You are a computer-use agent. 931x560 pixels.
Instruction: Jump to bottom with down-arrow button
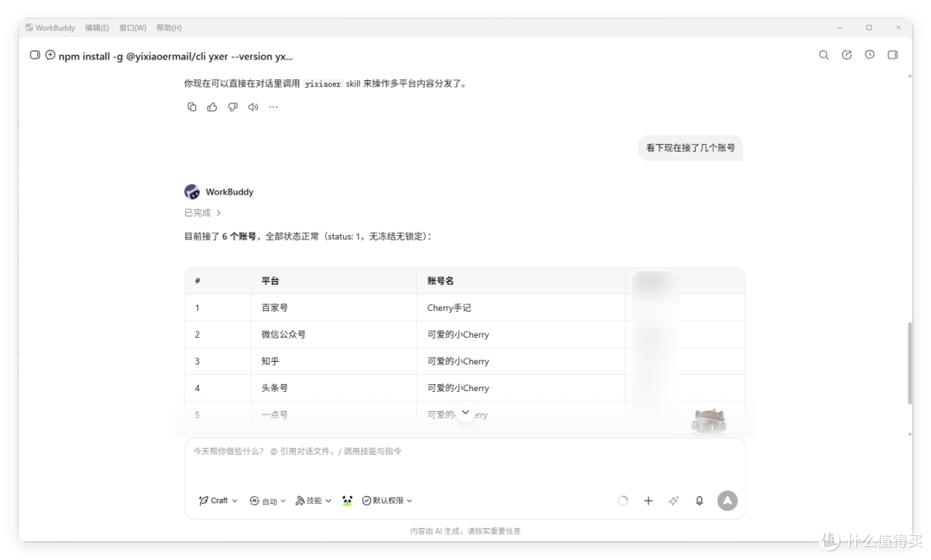[x=465, y=413]
